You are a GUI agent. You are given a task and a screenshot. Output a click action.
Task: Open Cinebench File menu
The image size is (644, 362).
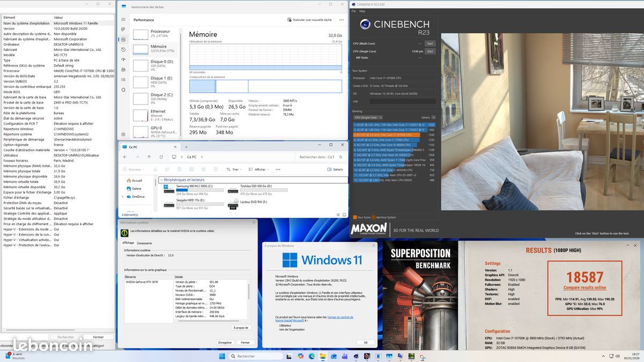(354, 11)
